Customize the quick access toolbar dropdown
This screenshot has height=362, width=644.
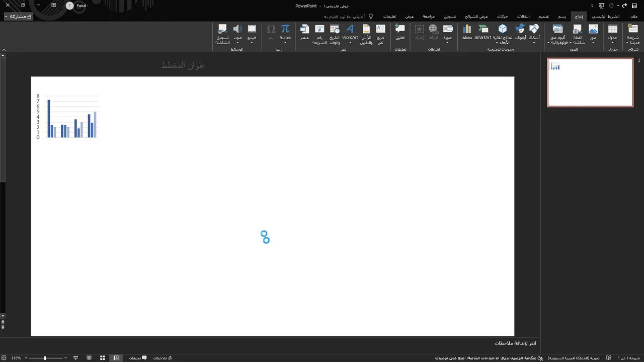(592, 6)
